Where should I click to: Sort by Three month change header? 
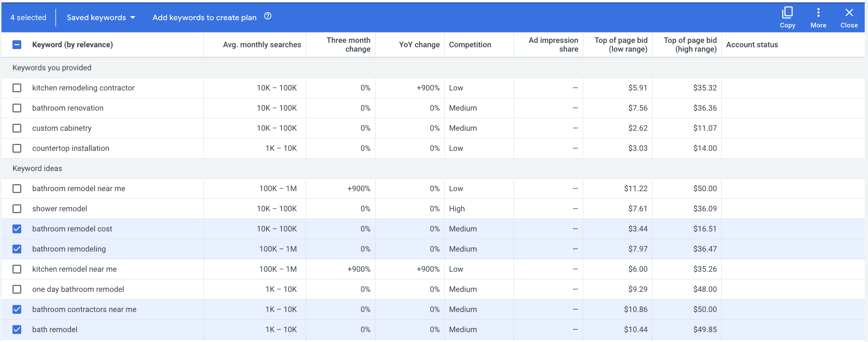pos(348,45)
